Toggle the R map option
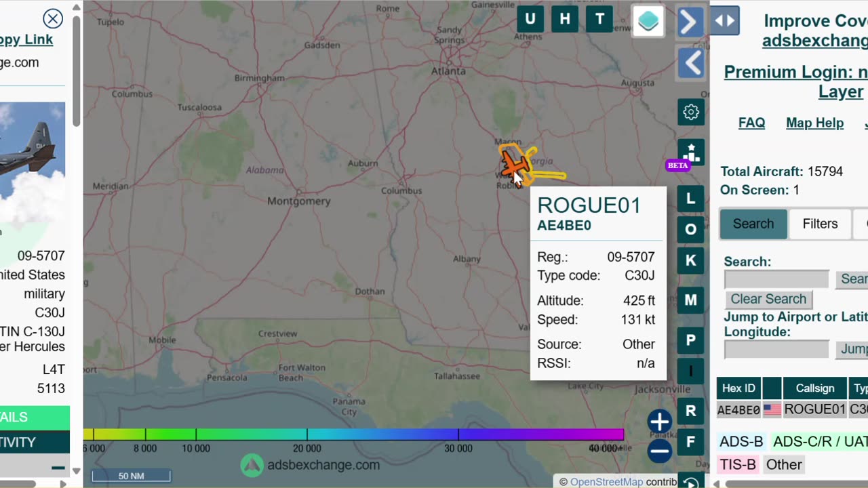Viewport: 868px width, 488px height. pos(690,411)
